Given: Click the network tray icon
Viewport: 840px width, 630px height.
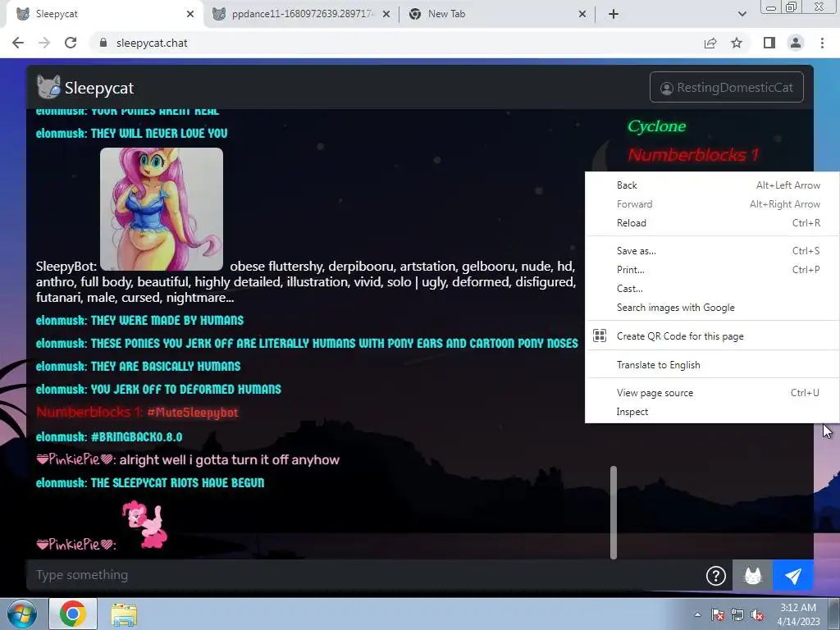Looking at the screenshot, I should [737, 614].
